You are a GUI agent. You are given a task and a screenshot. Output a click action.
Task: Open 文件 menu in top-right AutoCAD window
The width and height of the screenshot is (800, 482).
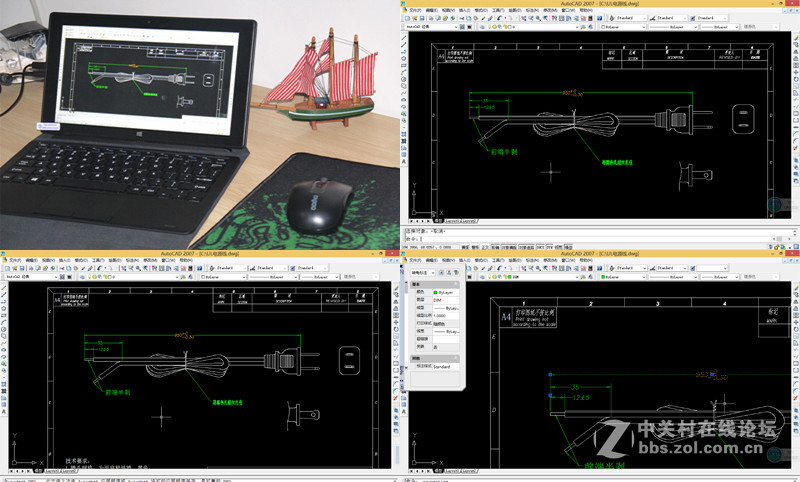[415, 10]
